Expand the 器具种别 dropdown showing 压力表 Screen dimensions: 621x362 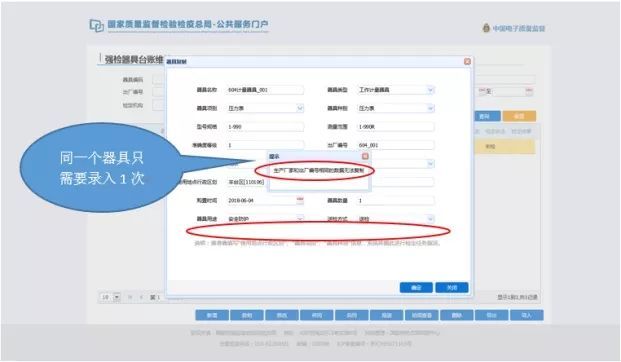click(430, 108)
